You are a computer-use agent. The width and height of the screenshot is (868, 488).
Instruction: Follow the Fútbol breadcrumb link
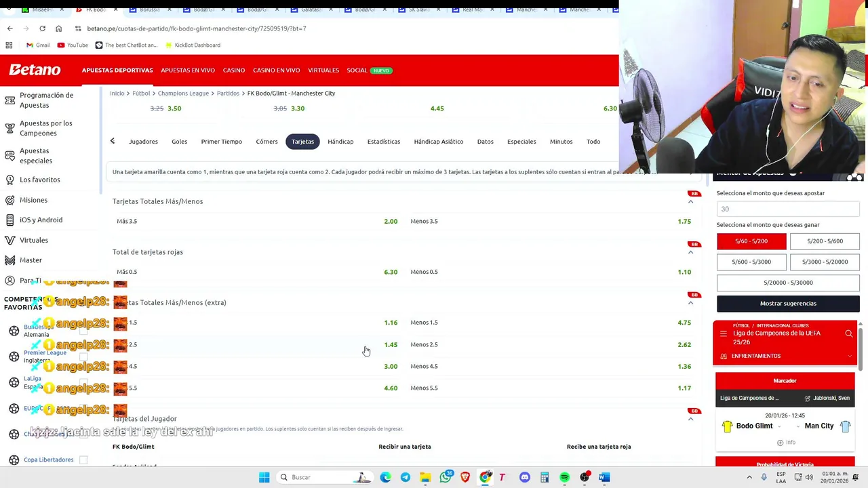[141, 94]
